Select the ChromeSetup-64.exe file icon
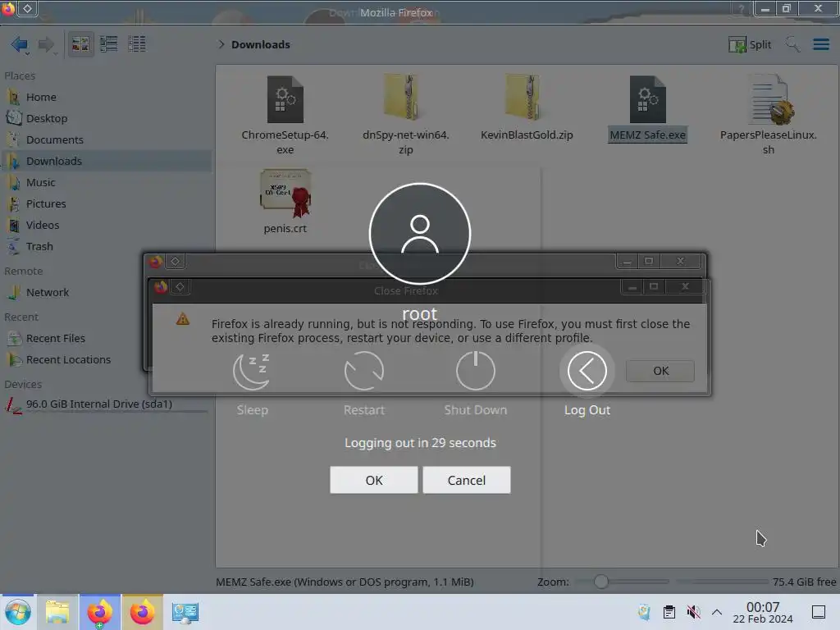 [285, 99]
